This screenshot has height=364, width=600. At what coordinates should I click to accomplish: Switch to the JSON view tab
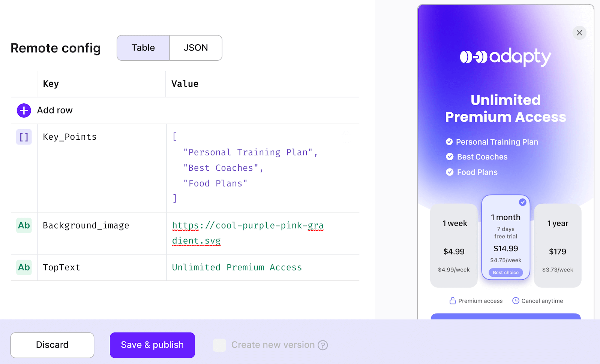click(x=196, y=48)
